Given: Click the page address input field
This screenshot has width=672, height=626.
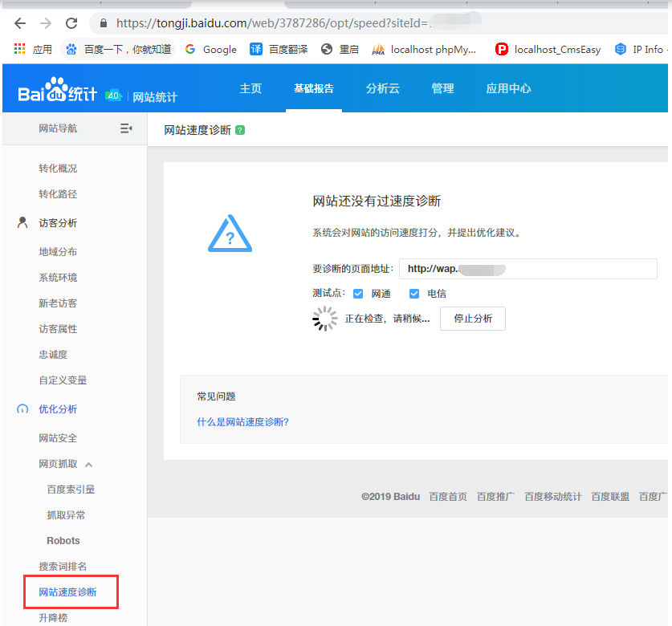Looking at the screenshot, I should pyautogui.click(x=527, y=269).
